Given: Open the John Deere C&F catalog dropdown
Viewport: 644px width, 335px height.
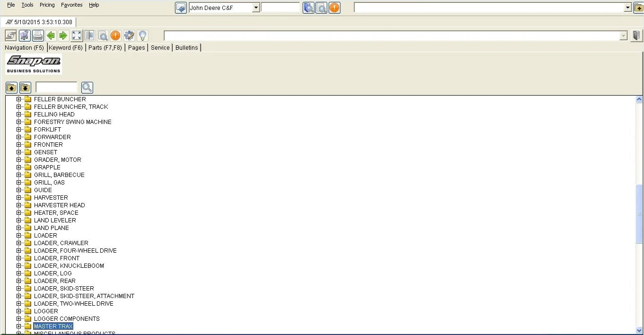Looking at the screenshot, I should point(256,8).
